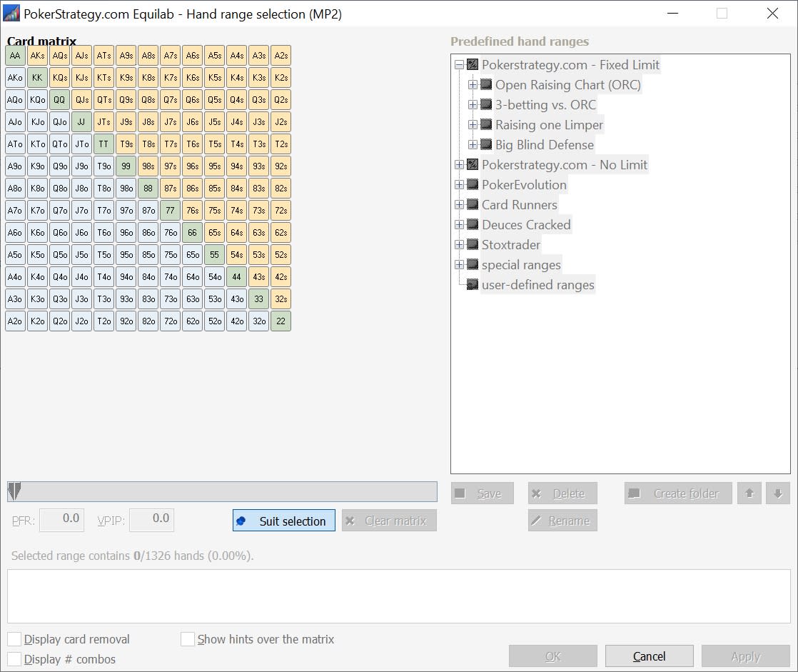Click Clear matrix button
Image resolution: width=798 pixels, height=672 pixels.
(x=389, y=521)
